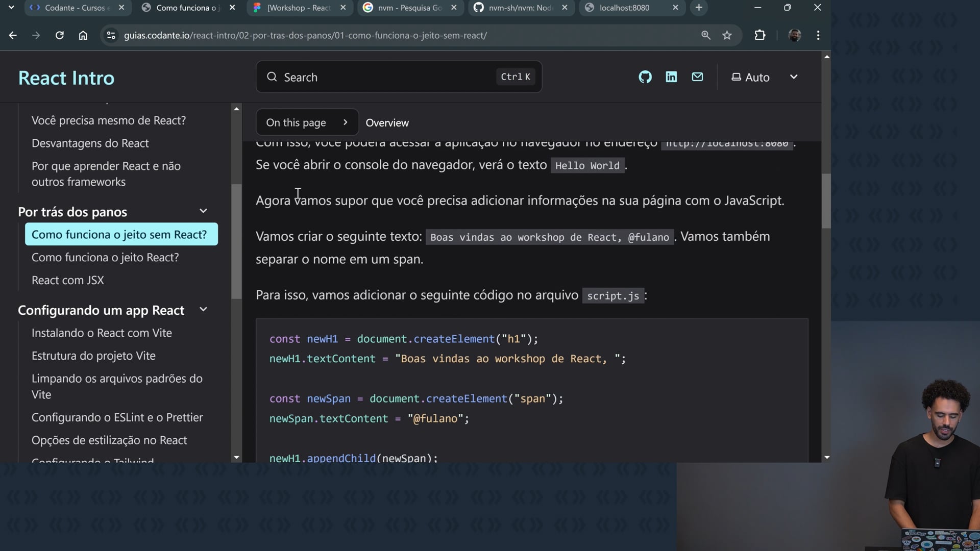This screenshot has height=551, width=980.
Task: Switch to the Codante - Cursos tab
Action: coord(77,8)
